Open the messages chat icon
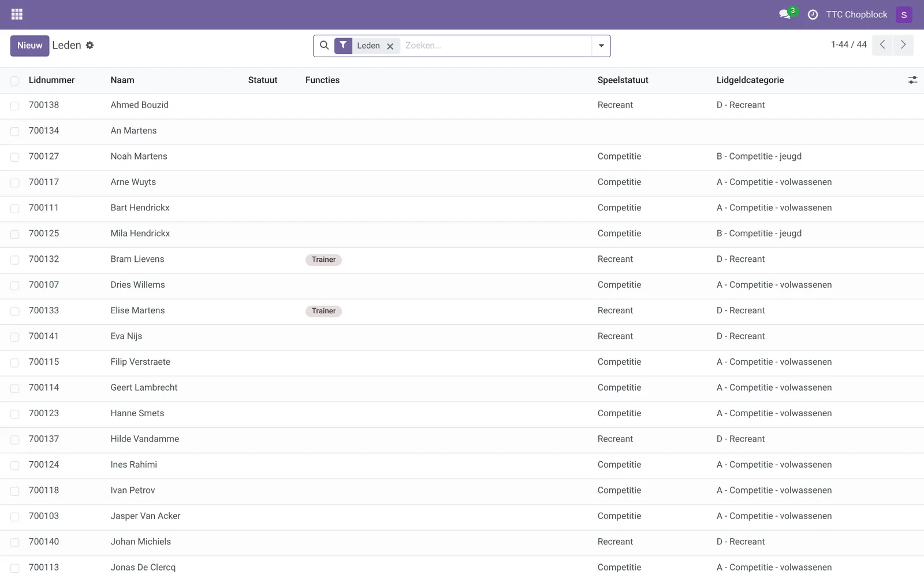The image size is (924, 578). [785, 14]
